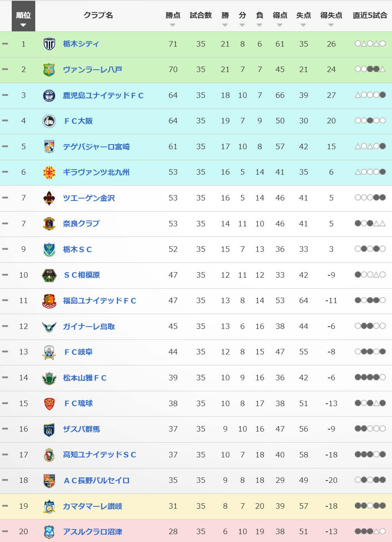Viewport: 392px width, 542px height.
Task: Sort standings by 勝点 arrow
Action: pos(173,25)
